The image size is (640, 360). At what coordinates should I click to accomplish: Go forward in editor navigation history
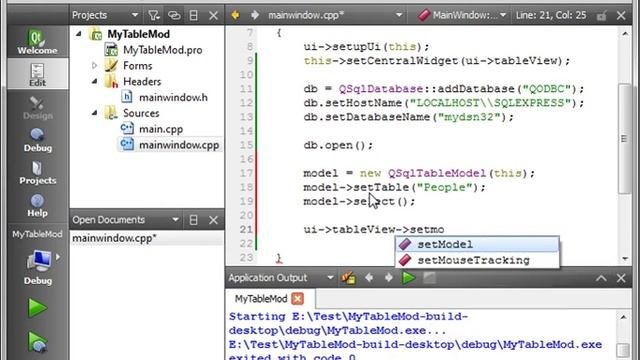[x=255, y=16]
